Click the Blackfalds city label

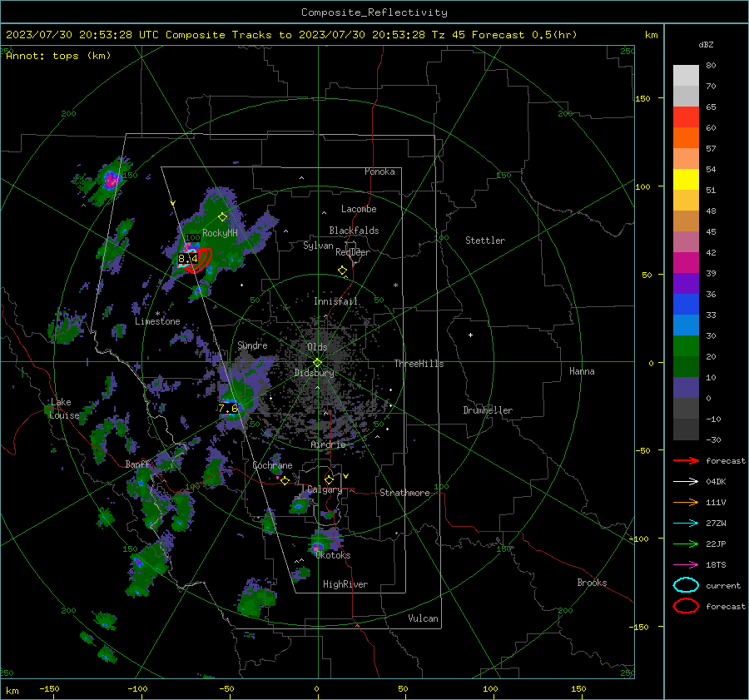point(354,231)
